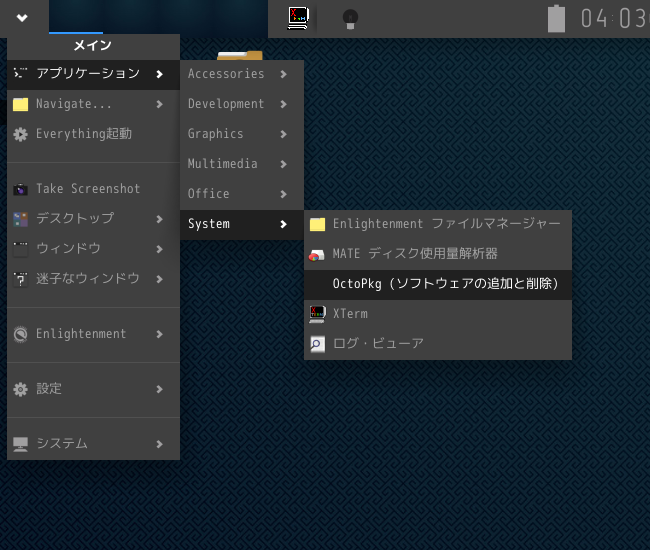The image size is (650, 550).
Task: Click the メイン menu title
Action: (92, 45)
